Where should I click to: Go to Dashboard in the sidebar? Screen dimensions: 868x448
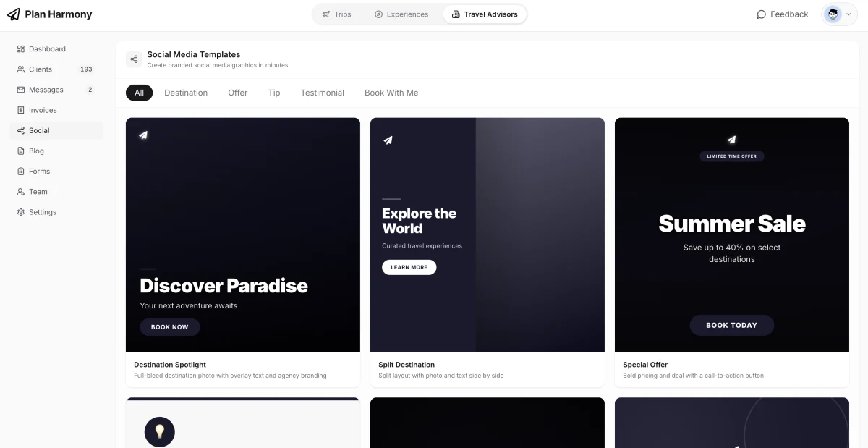56,49
